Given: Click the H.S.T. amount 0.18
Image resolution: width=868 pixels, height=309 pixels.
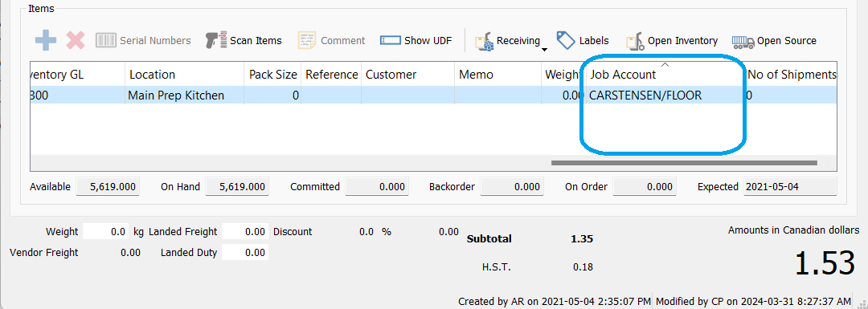Looking at the screenshot, I should tap(583, 267).
